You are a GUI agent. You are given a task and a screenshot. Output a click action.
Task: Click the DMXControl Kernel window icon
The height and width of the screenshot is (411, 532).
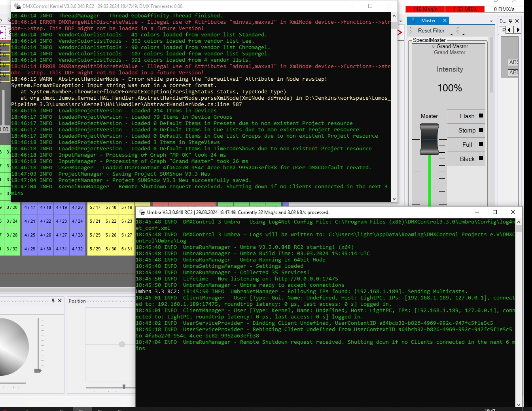(x=17, y=6)
